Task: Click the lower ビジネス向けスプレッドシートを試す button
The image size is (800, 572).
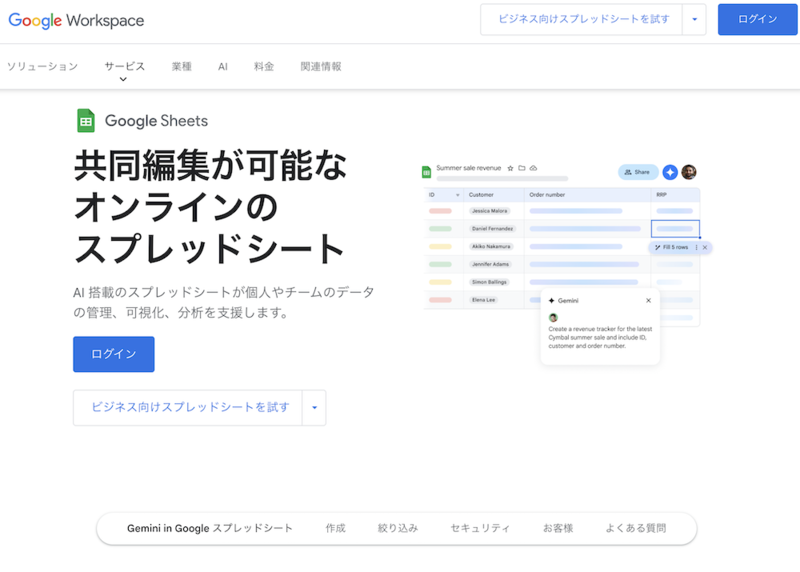Action: point(188,408)
